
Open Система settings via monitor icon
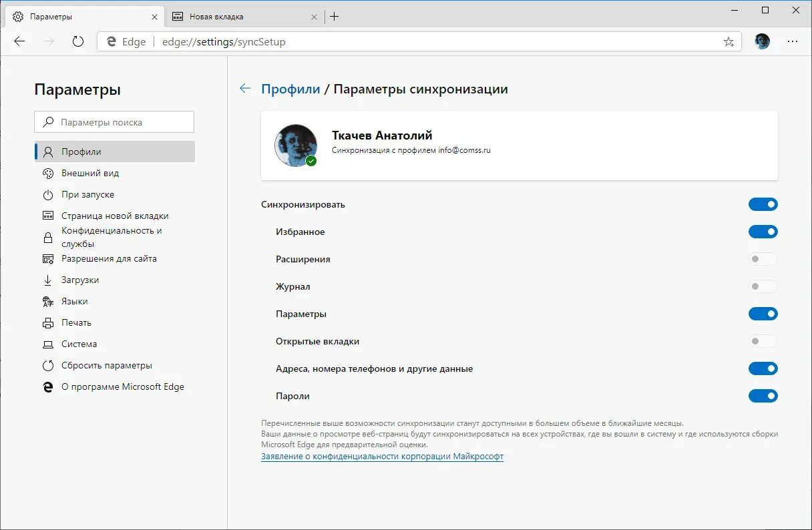47,344
